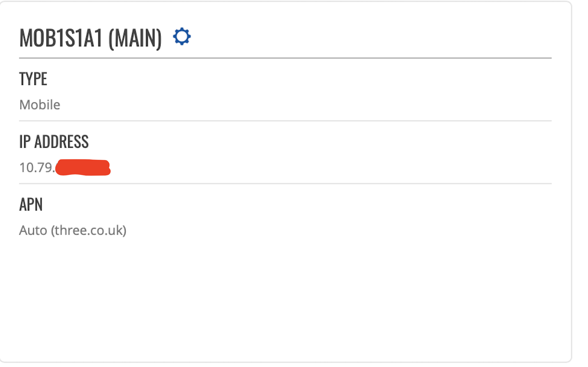Click the red redaction mark over IP
This screenshot has width=588, height=367.
pos(83,167)
